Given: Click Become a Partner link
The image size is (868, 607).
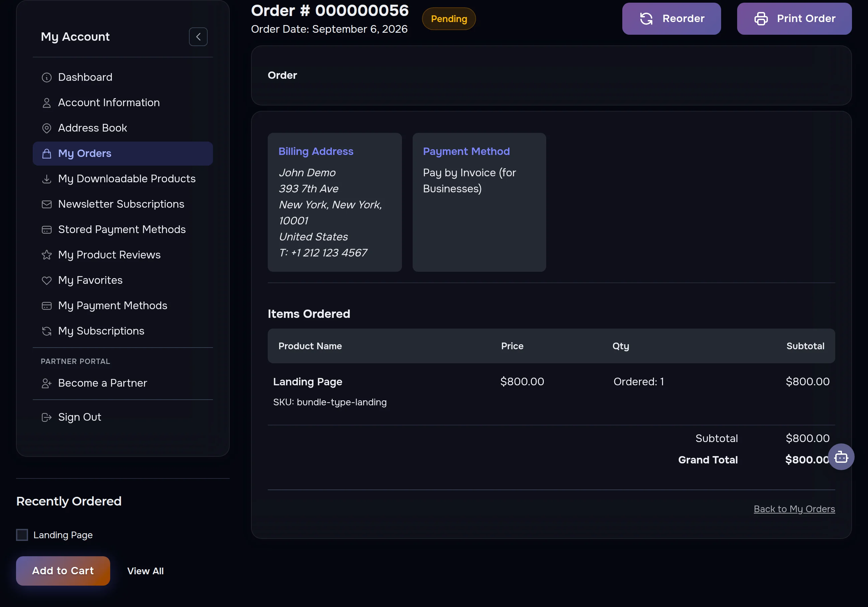Looking at the screenshot, I should click(x=123, y=383).
